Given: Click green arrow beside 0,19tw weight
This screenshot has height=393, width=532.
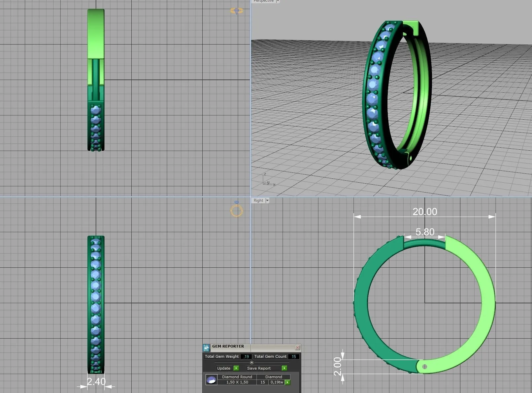Looking at the screenshot, I should 287,382.
